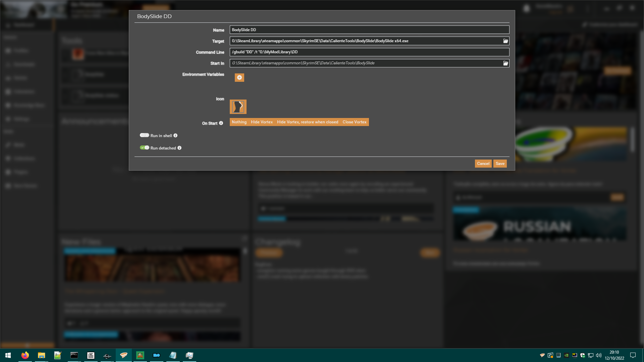Image resolution: width=644 pixels, height=362 pixels.
Task: Launch Firefox from the taskbar
Action: [25, 355]
